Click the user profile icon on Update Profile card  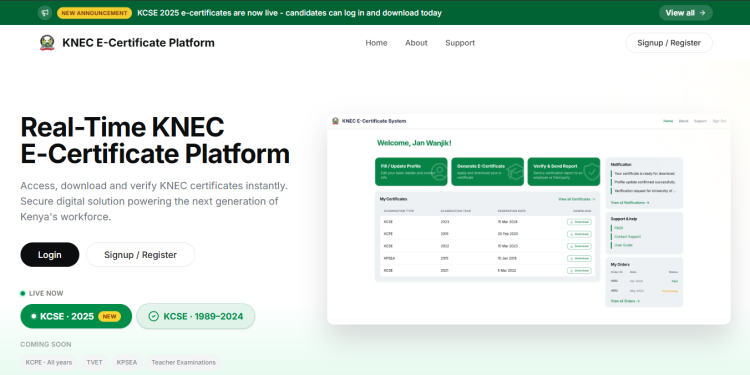tap(438, 172)
